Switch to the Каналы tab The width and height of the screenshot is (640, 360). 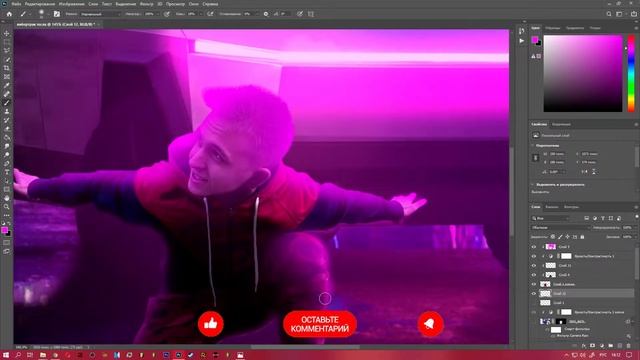pos(552,207)
